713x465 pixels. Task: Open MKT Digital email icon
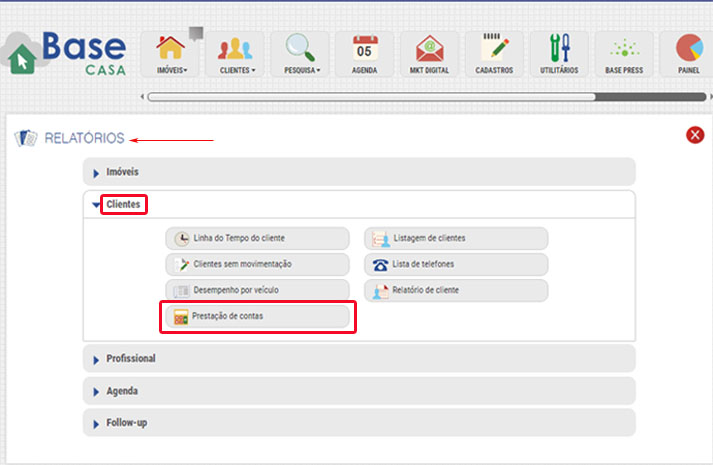point(430,54)
